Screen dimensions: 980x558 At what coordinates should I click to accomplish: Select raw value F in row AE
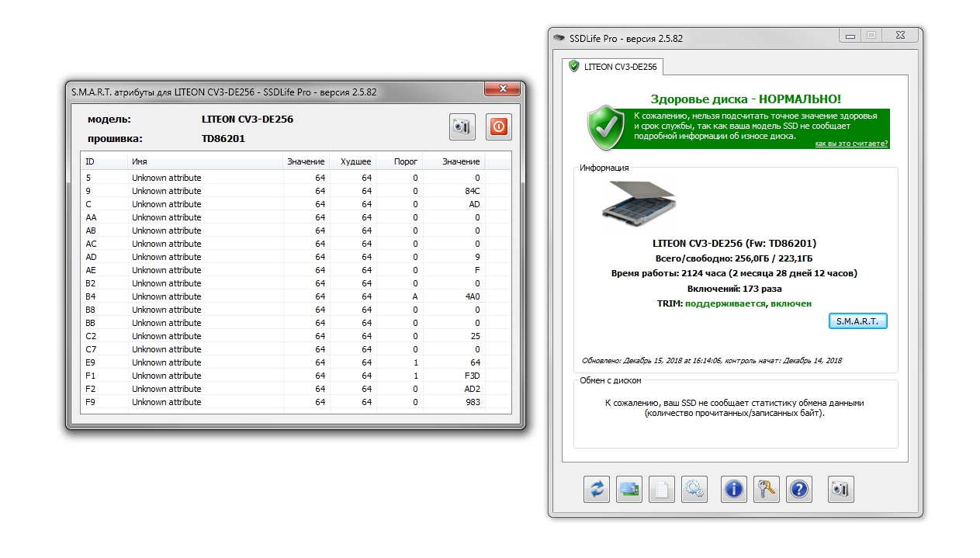point(477,270)
